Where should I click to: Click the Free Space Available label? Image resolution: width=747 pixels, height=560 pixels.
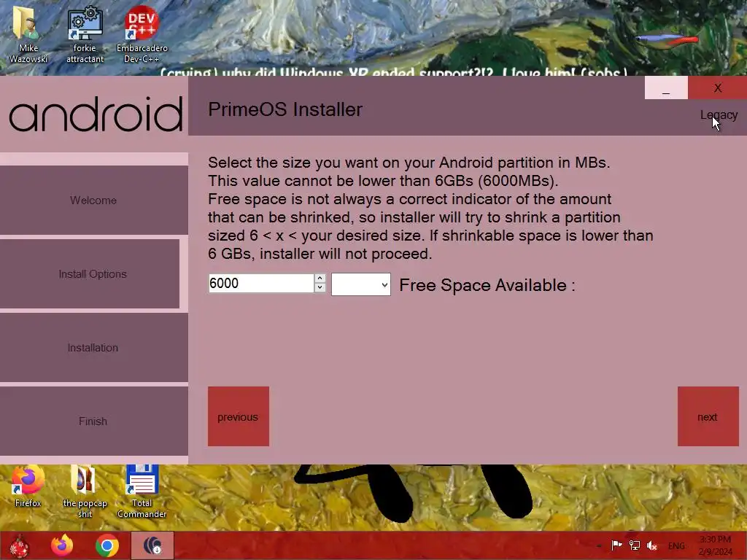tap(487, 285)
